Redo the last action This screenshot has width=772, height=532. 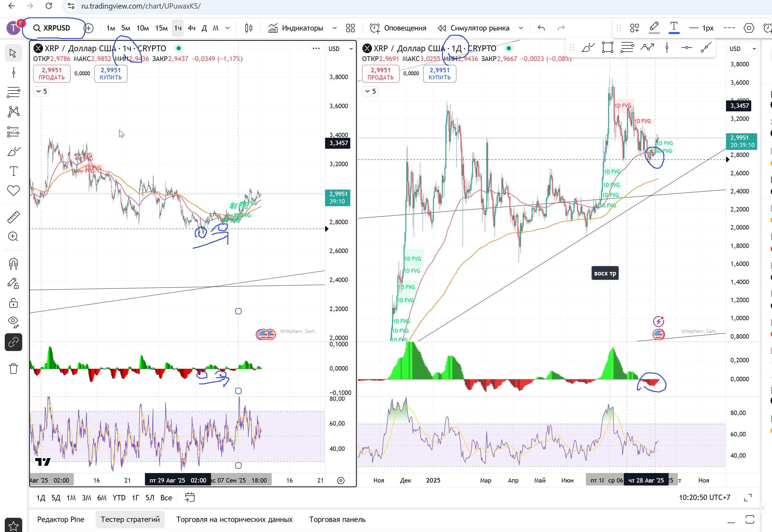click(x=561, y=28)
